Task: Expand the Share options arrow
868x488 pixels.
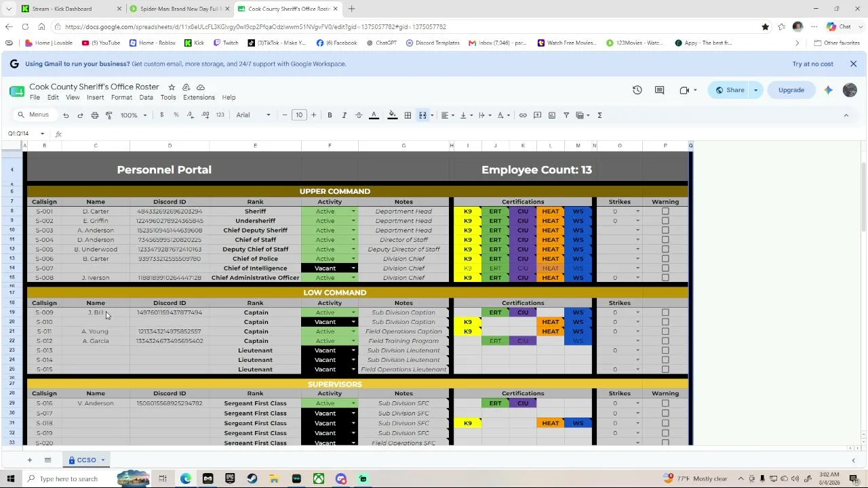Action: pyautogui.click(x=755, y=90)
